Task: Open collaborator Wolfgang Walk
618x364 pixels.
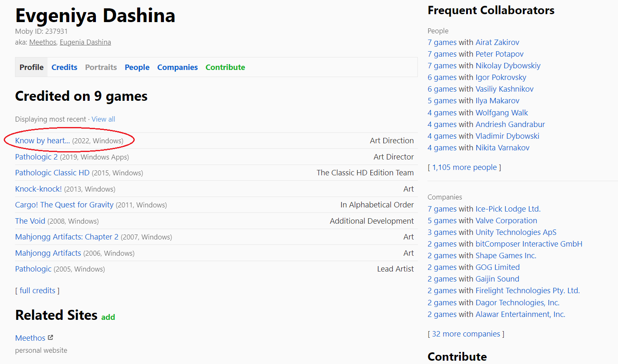Action: click(x=502, y=113)
